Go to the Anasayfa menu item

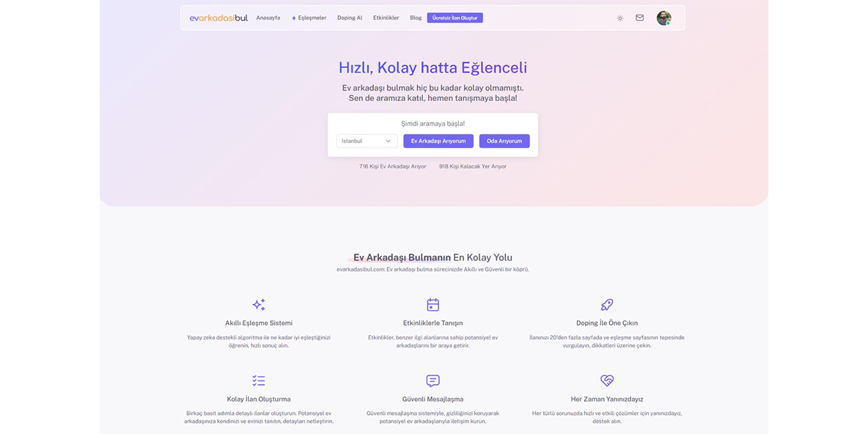tap(268, 18)
